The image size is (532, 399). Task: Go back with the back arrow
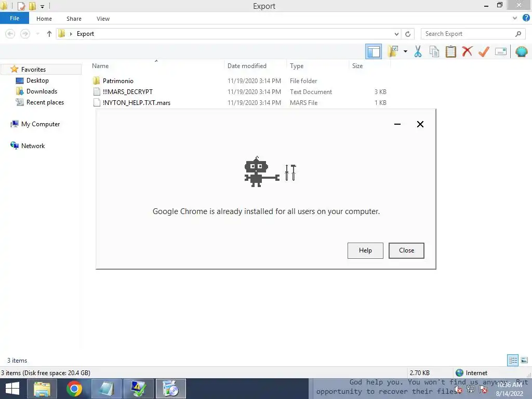coord(10,34)
